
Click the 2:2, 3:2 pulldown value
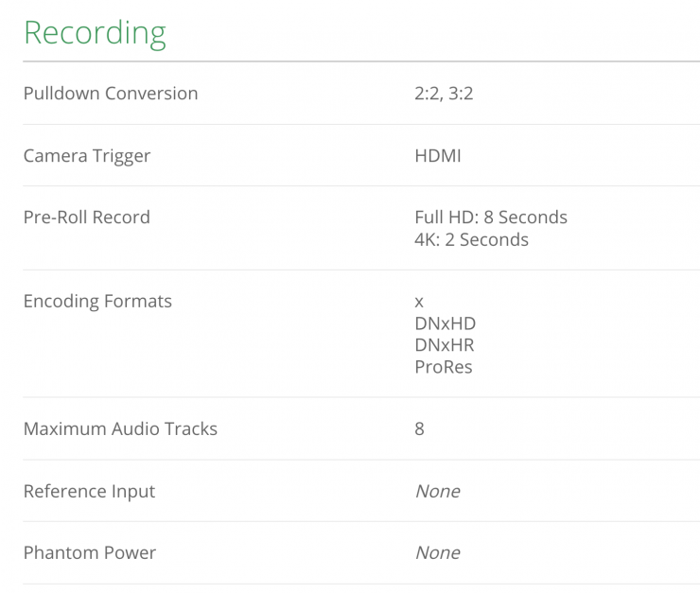444,94
